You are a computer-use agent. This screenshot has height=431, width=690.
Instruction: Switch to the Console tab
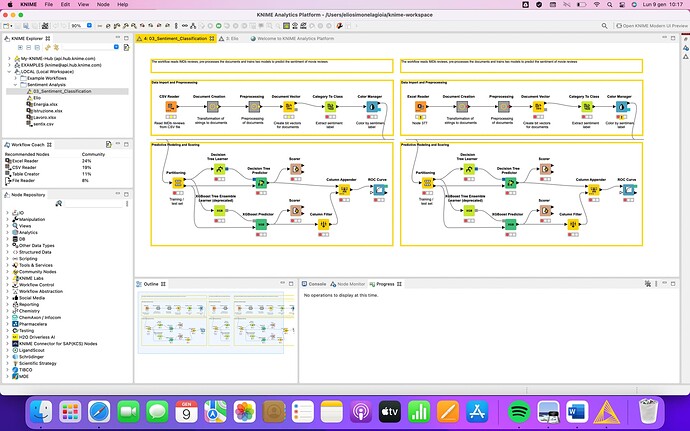point(314,284)
